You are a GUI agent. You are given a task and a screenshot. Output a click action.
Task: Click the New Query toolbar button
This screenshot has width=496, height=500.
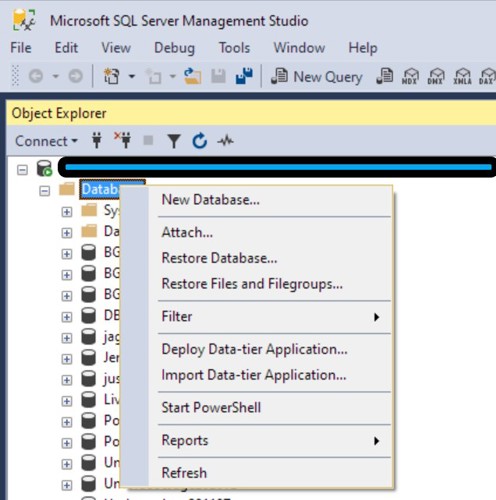click(x=316, y=77)
